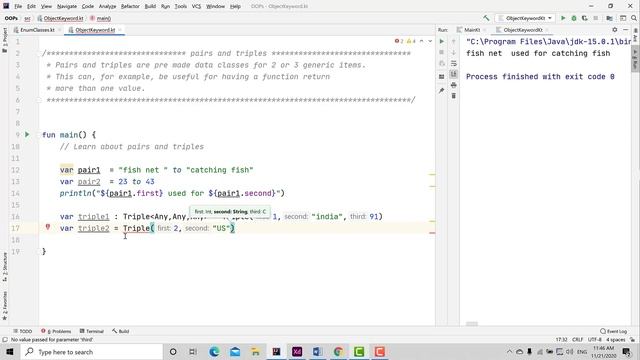Open Microsoft Edge from the taskbar

point(214,352)
